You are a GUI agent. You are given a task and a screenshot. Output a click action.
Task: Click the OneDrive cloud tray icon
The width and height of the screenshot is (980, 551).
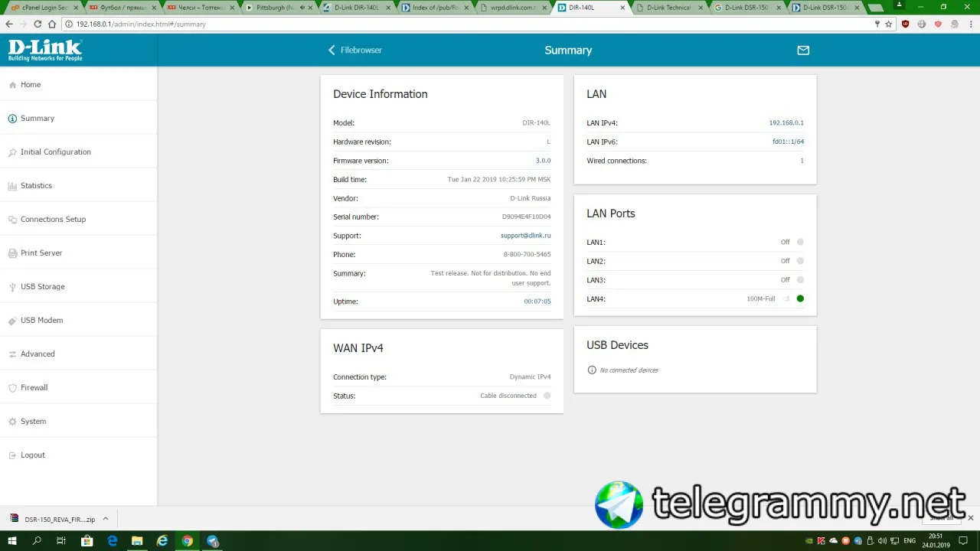click(834, 541)
